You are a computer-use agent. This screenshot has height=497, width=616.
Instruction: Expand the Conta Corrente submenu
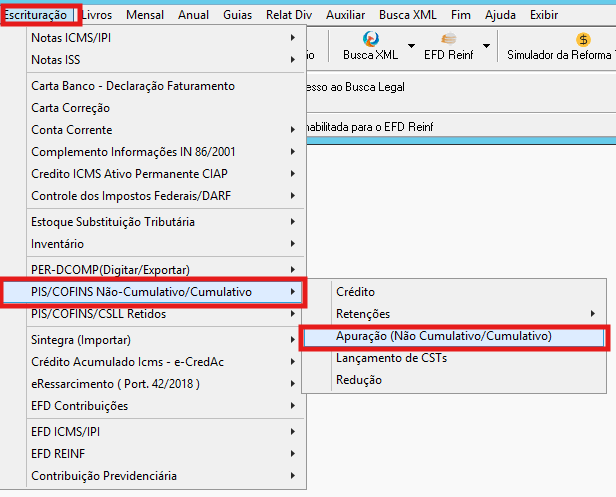[x=165, y=130]
